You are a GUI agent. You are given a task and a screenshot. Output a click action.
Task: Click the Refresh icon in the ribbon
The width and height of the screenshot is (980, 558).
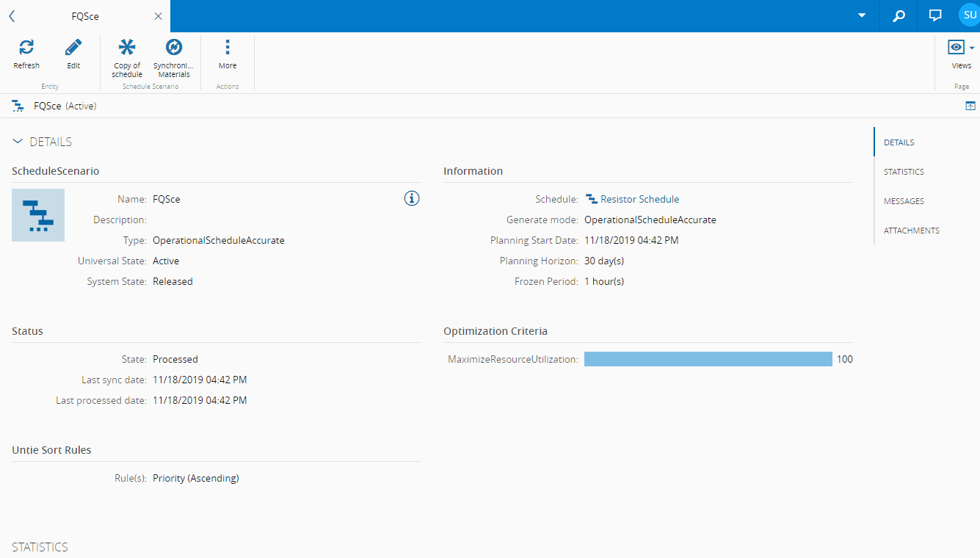click(x=26, y=48)
